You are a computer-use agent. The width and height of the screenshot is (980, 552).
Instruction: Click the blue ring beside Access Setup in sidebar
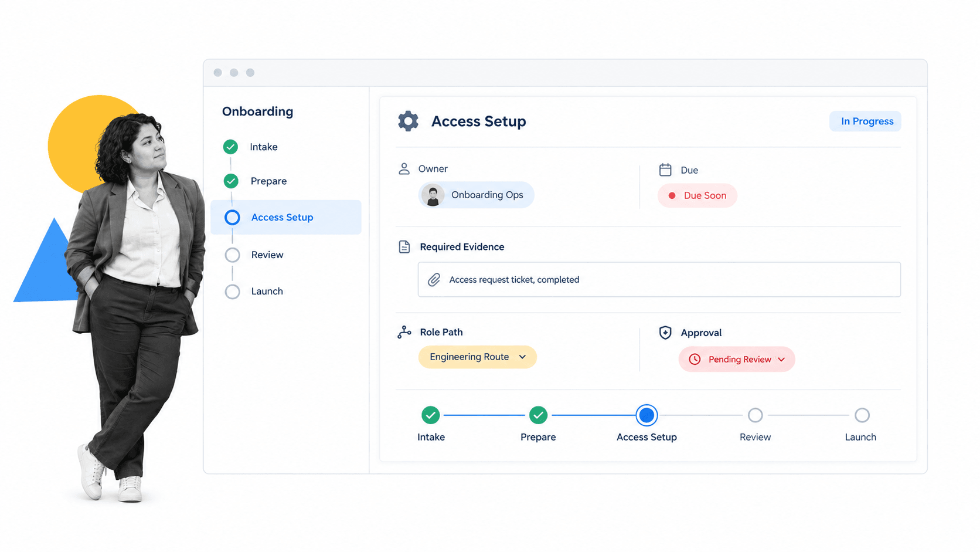coord(232,218)
